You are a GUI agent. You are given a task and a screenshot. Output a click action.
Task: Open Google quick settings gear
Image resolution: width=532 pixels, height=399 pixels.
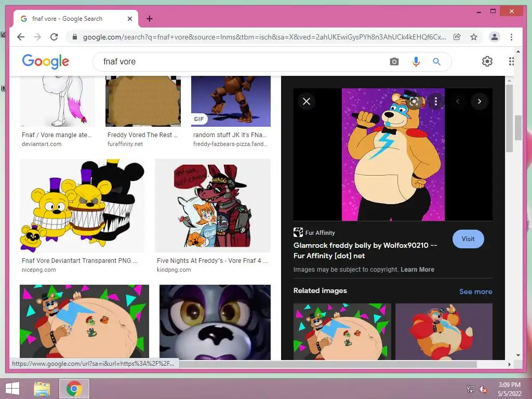click(487, 61)
